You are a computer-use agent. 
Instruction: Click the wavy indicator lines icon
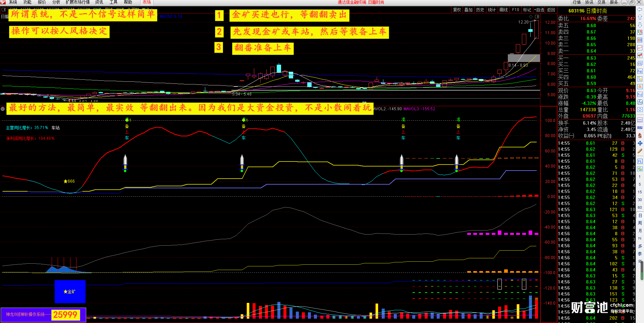pyautogui.click(x=640, y=120)
